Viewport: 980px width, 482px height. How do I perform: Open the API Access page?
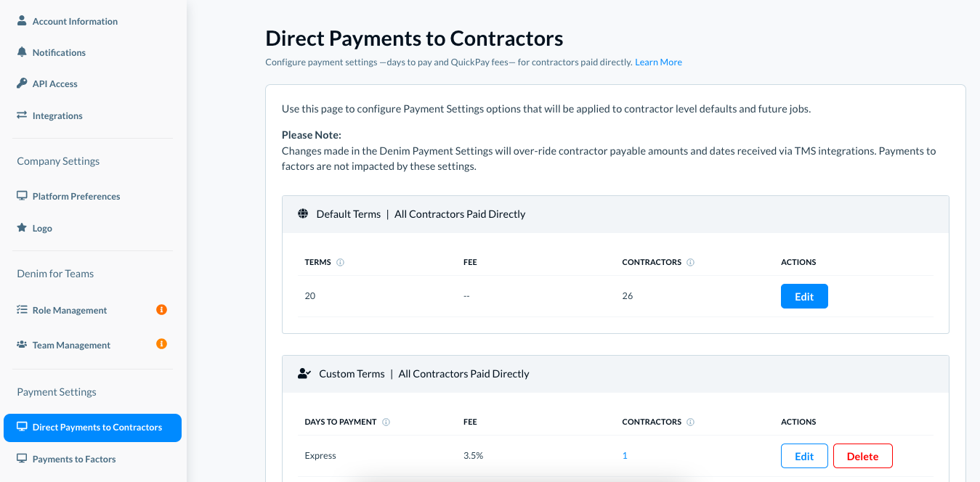point(54,83)
